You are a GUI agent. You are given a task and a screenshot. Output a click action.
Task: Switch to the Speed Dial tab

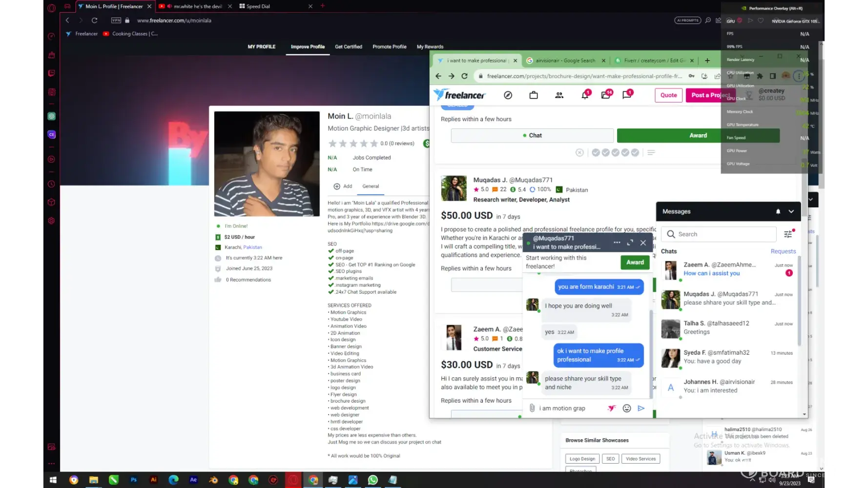(x=275, y=6)
